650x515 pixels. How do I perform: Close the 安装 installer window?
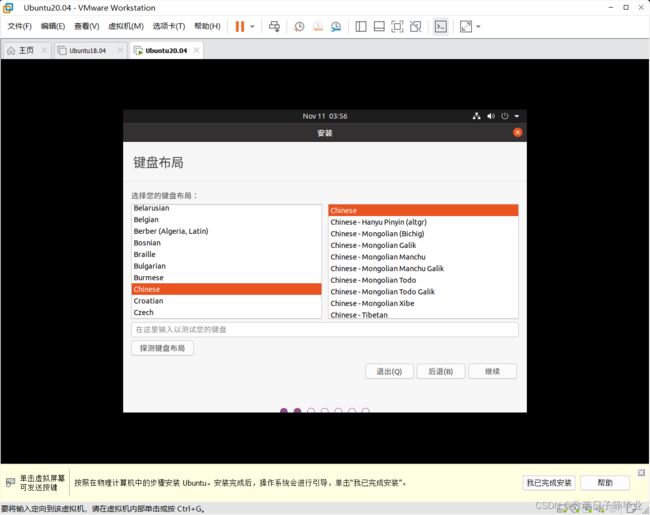click(x=517, y=132)
